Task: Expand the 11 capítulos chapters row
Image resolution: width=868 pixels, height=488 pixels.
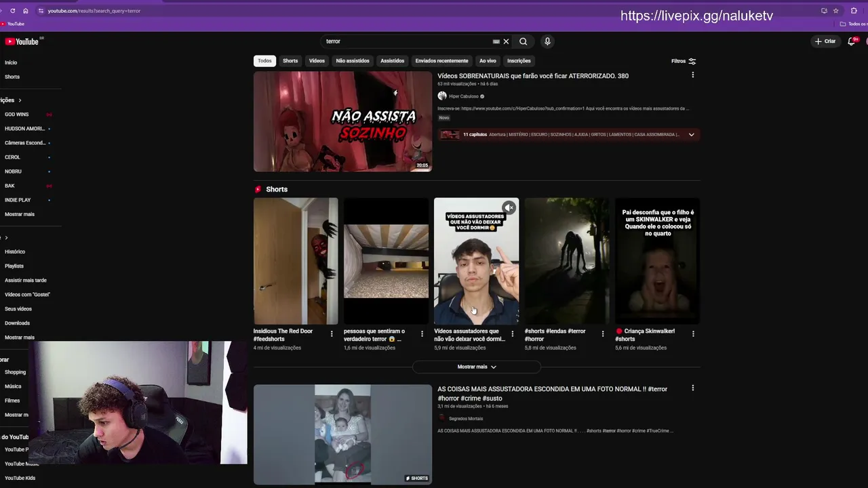Action: click(x=568, y=134)
